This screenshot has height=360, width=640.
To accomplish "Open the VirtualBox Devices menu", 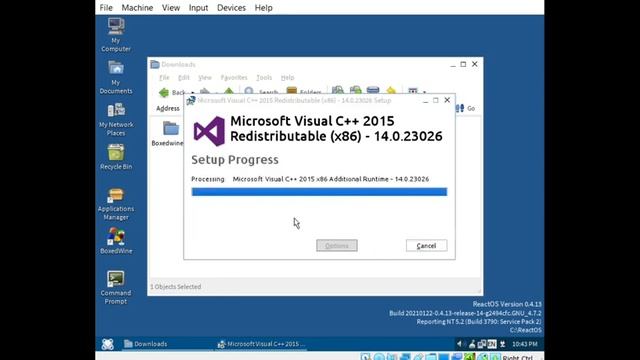I will point(231,8).
